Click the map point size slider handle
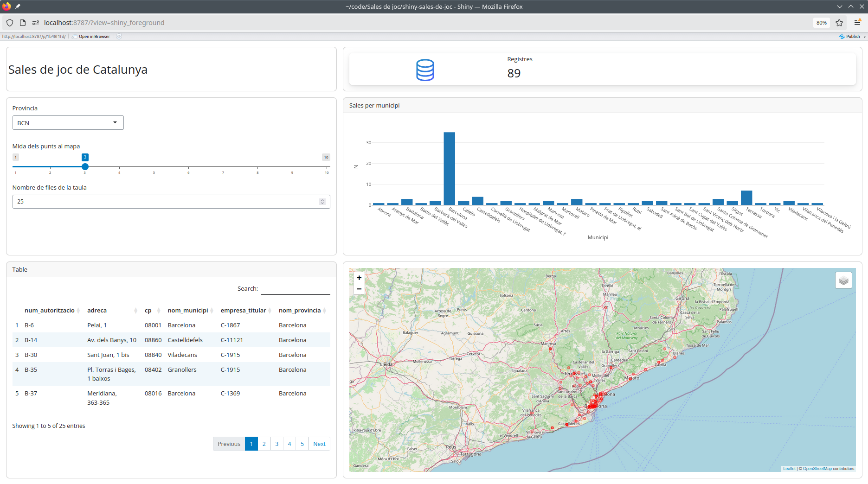Screen dimensions: 868x484 click(x=85, y=166)
